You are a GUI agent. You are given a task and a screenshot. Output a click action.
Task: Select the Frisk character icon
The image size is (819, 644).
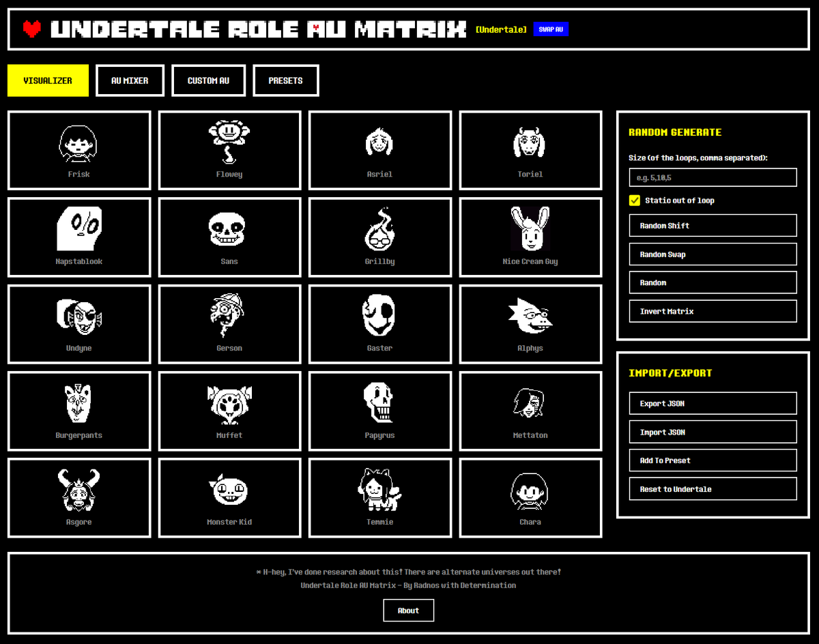click(78, 143)
